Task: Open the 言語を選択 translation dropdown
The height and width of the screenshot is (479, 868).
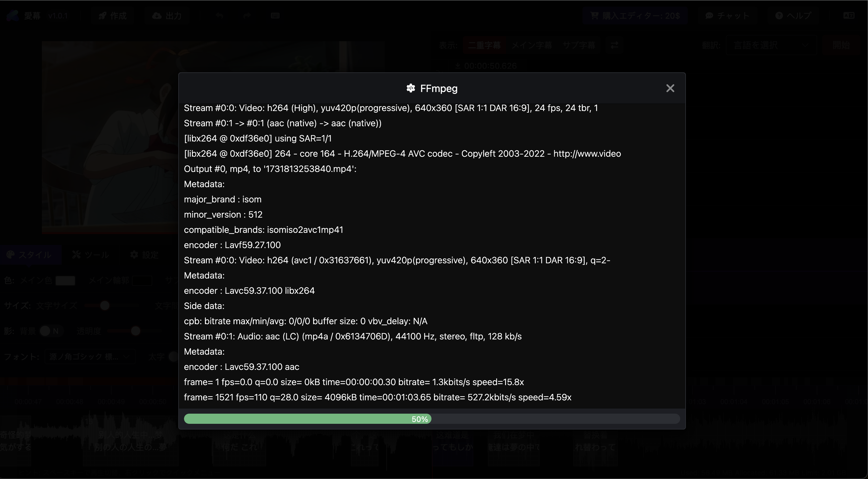Action: [x=771, y=45]
